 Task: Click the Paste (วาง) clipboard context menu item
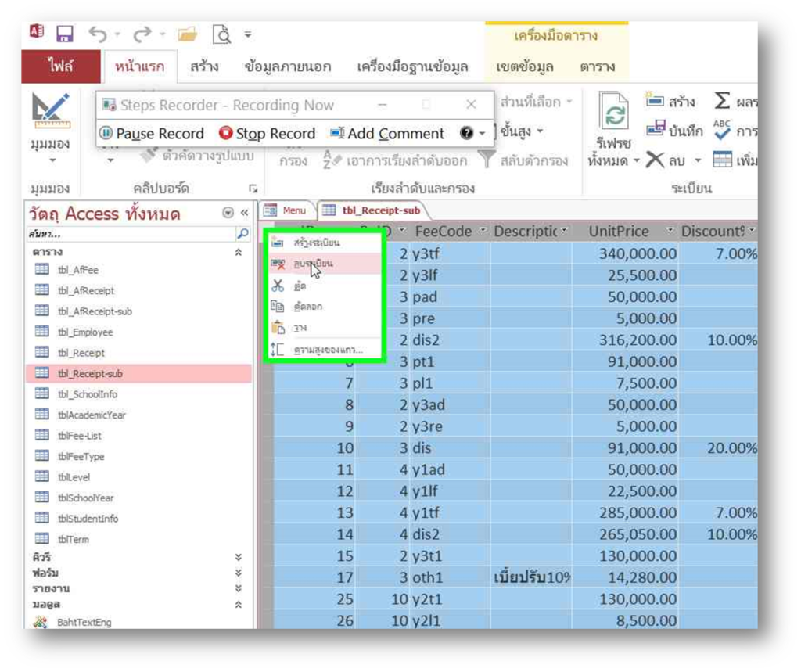click(x=300, y=328)
